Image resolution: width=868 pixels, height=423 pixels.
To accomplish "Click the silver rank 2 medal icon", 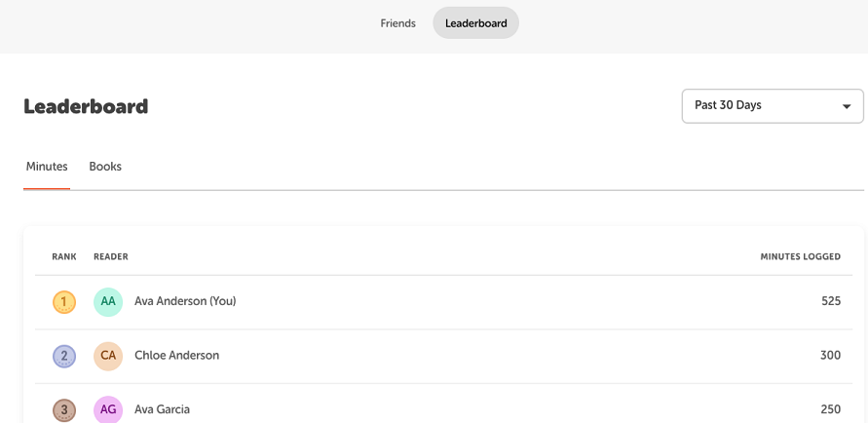I will pyautogui.click(x=64, y=356).
